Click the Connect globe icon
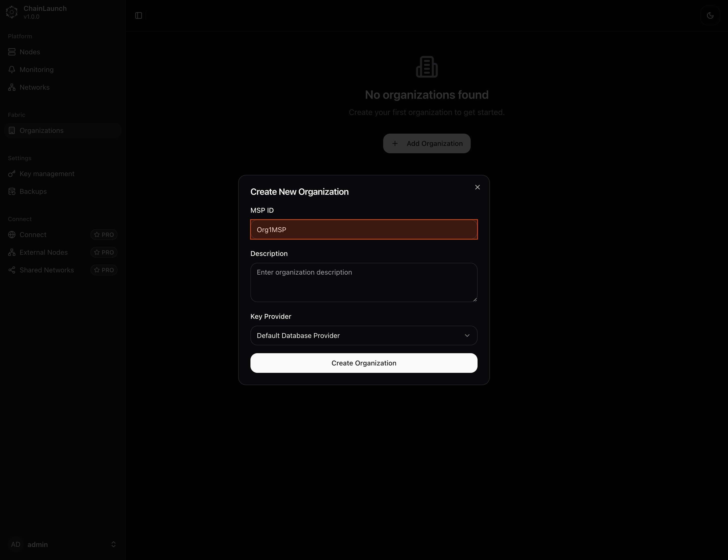The height and width of the screenshot is (560, 728). pyautogui.click(x=12, y=235)
